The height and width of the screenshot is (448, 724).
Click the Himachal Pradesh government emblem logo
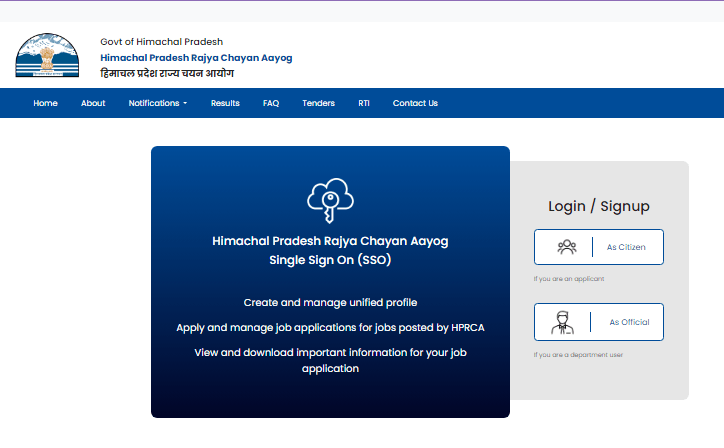click(46, 57)
